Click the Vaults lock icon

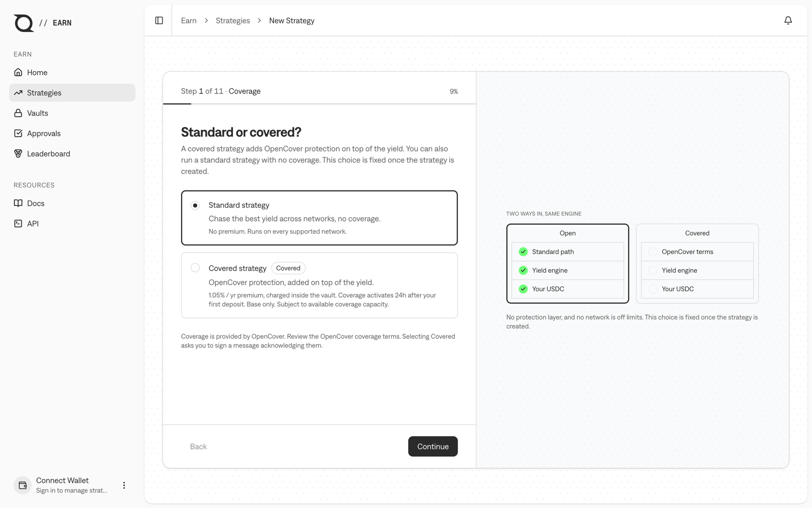[x=18, y=113]
